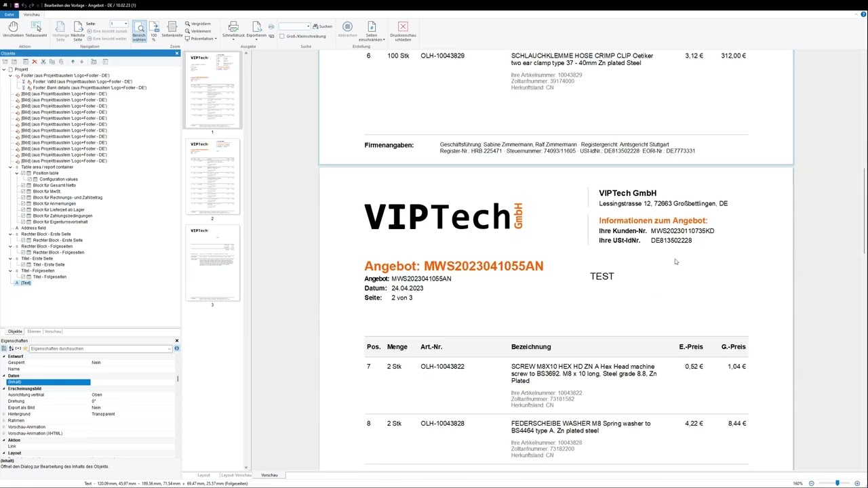Activate the Textauswahl tool

pyautogui.click(x=36, y=30)
